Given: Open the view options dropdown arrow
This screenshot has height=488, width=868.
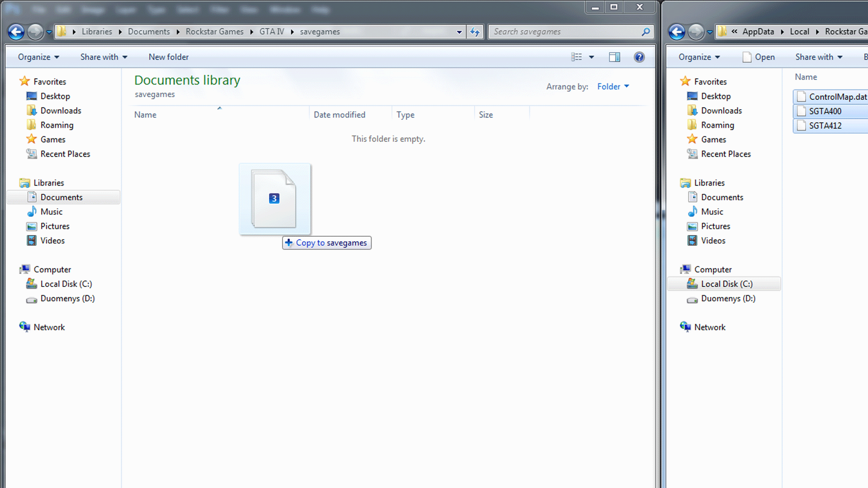Looking at the screenshot, I should [591, 57].
